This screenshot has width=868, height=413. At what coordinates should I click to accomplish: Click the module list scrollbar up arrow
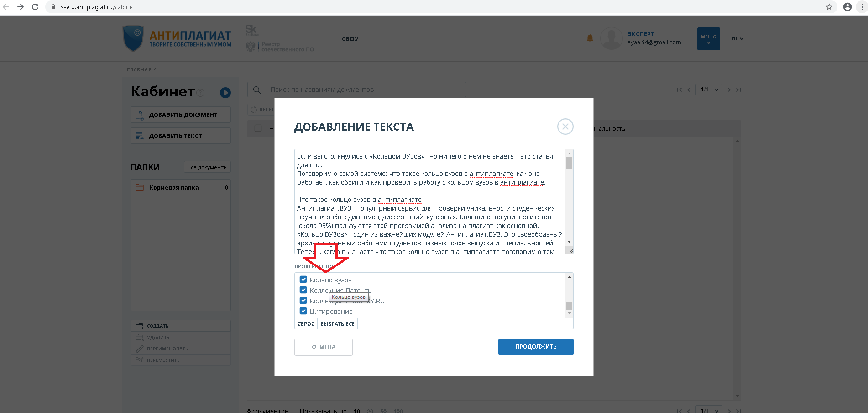tap(569, 277)
